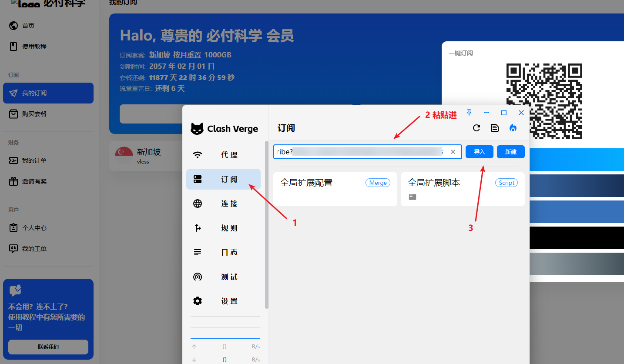624x364 pixels.
Task: Click the Script tag on 全局扩展脚本
Action: tap(507, 183)
